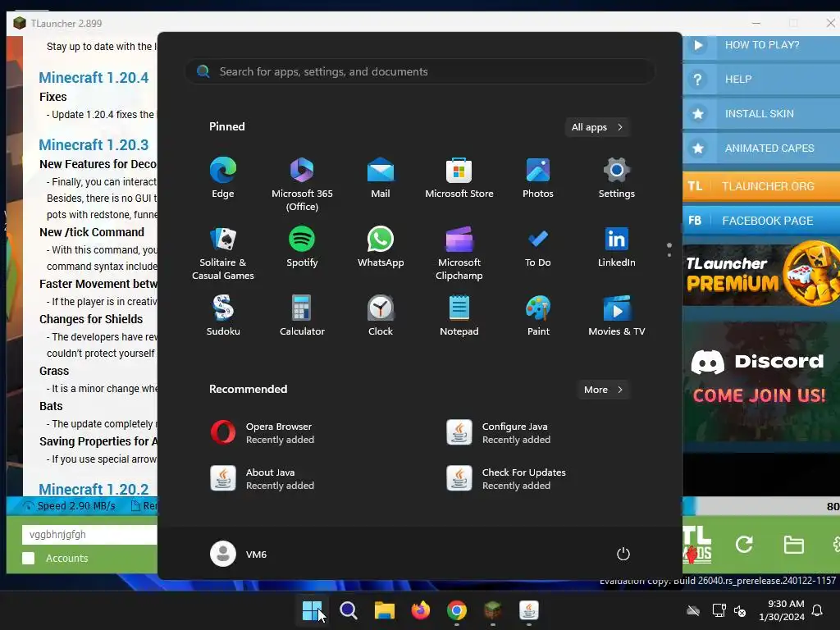This screenshot has height=630, width=840.
Task: Open the FACEBOOK PAGE link
Action: 761,221
